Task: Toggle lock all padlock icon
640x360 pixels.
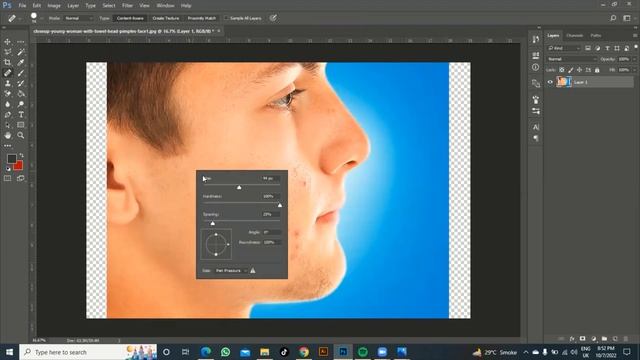Action: 597,70
